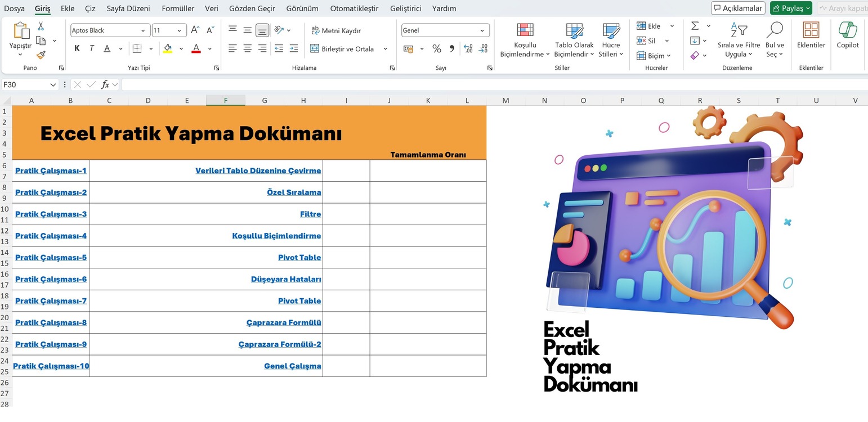Open the Formüller tab

point(178,8)
